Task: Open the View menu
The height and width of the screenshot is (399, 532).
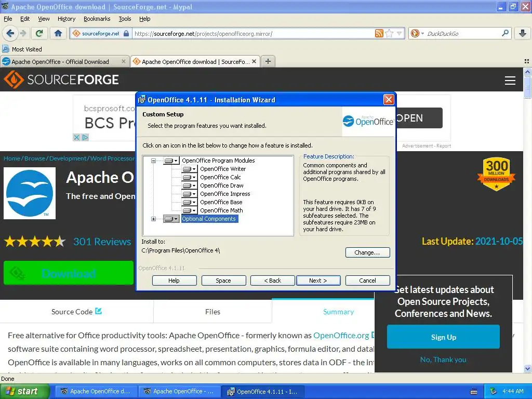Action: click(x=44, y=19)
